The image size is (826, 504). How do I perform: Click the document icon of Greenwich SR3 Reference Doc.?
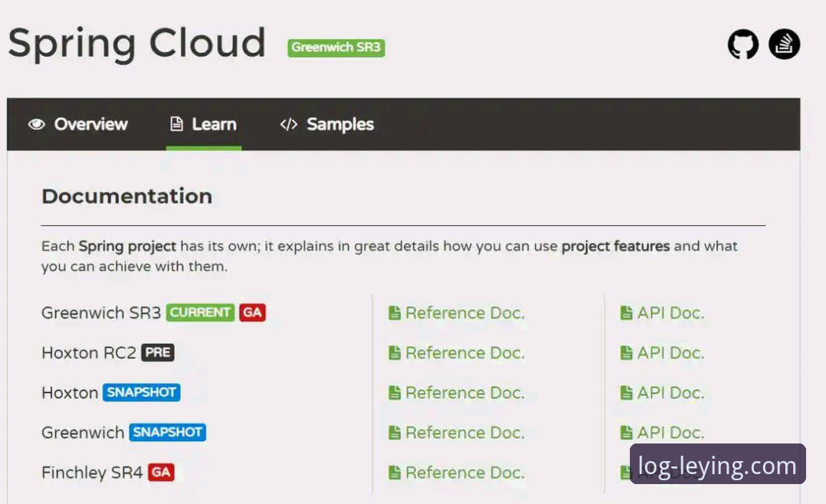click(395, 313)
